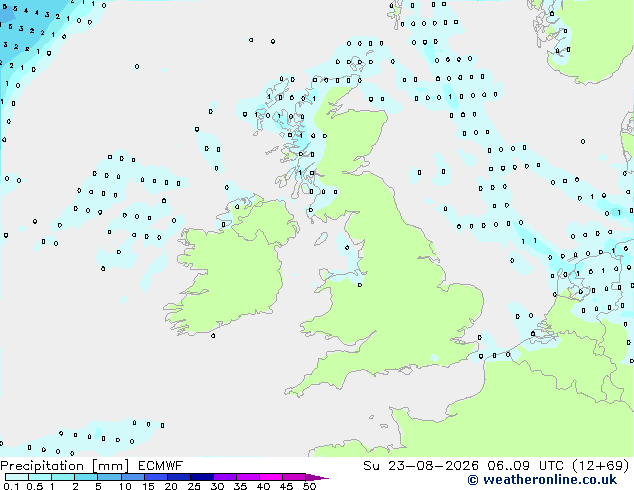Click the 0.5–1 mm legend color swatch
The width and height of the screenshot is (634, 490).
tap(40, 477)
